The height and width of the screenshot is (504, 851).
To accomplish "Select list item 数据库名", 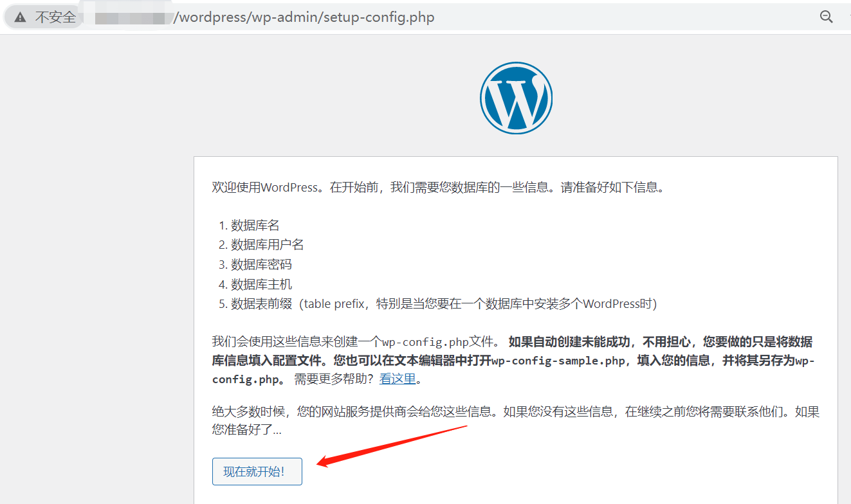I will coord(255,226).
